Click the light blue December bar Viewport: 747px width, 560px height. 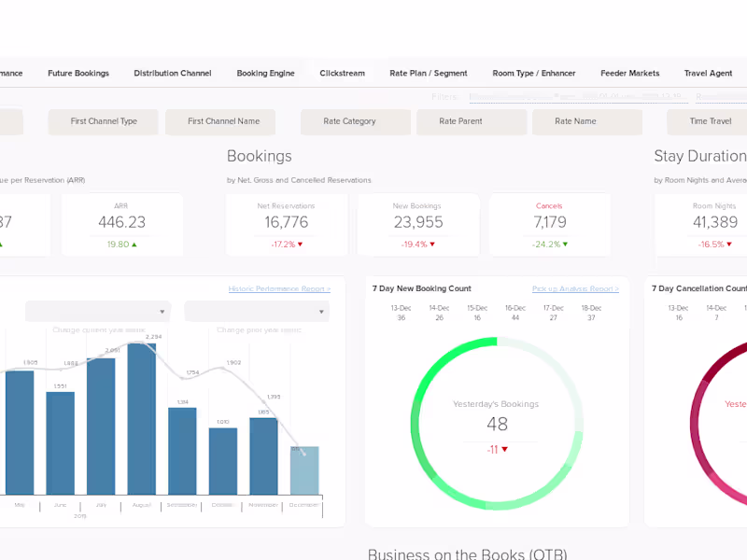[x=304, y=470]
